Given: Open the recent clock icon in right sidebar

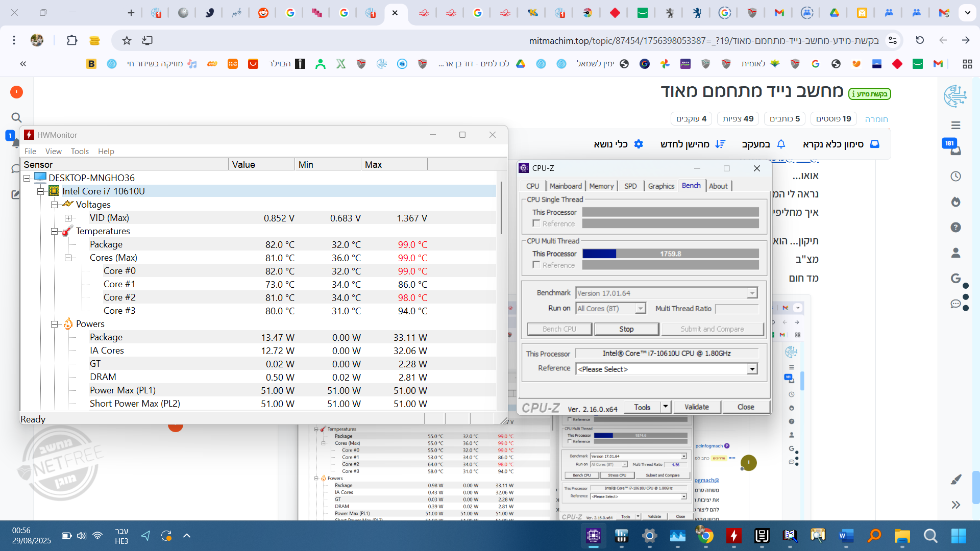Looking at the screenshot, I should tap(956, 177).
